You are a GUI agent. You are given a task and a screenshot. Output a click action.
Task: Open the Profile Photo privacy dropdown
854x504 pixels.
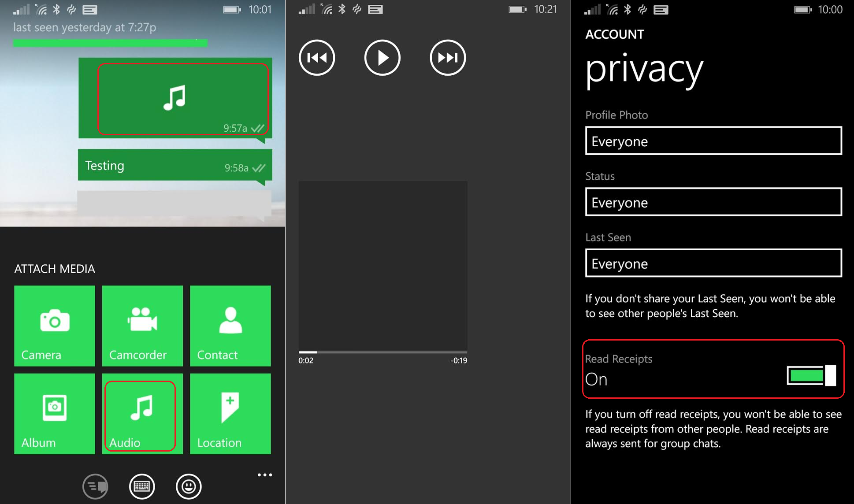point(713,141)
